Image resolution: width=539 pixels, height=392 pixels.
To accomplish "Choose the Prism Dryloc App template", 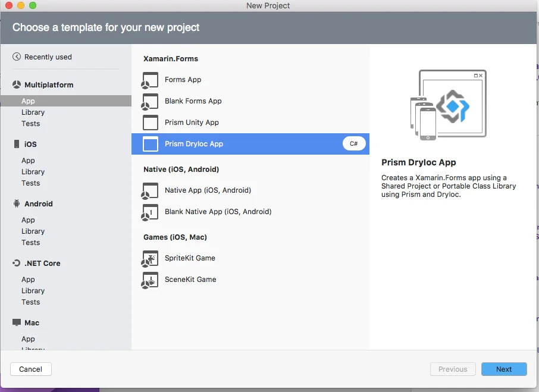I will coord(250,144).
